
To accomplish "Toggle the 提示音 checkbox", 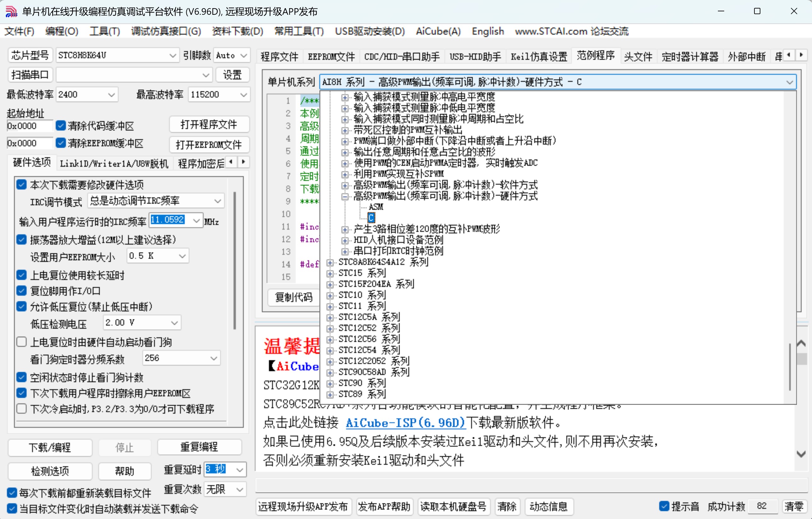I will 664,506.
